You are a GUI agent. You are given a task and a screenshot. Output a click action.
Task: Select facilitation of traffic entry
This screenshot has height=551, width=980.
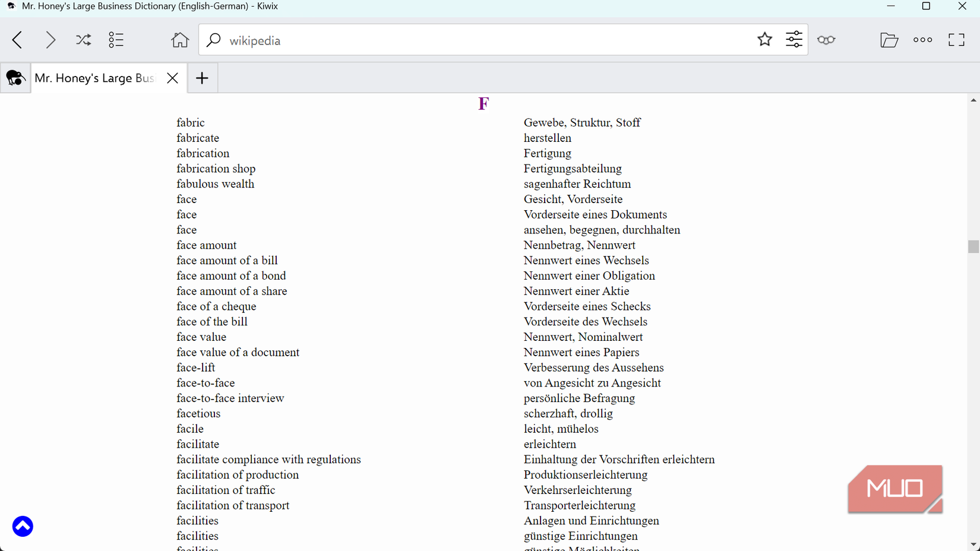click(226, 490)
